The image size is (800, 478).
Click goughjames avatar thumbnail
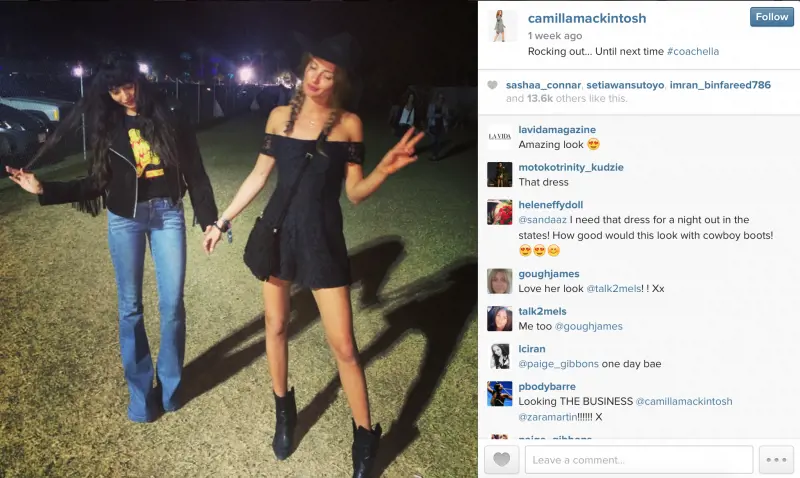[x=499, y=281]
